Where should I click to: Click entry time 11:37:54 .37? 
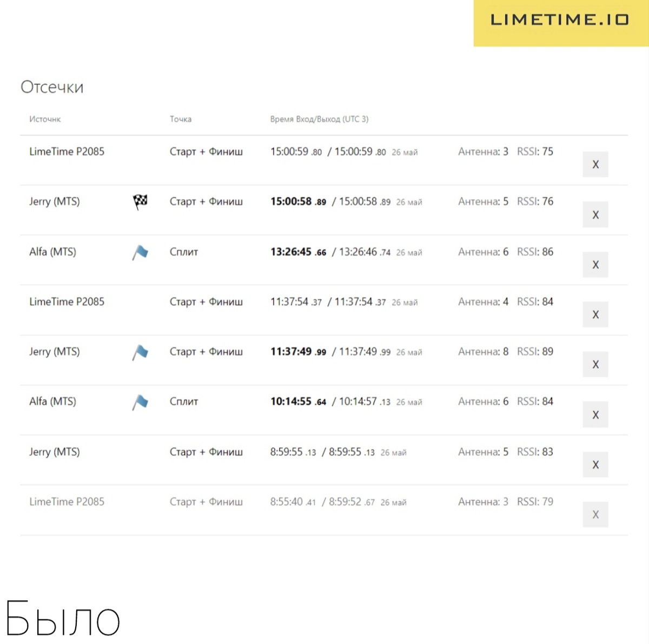296,301
